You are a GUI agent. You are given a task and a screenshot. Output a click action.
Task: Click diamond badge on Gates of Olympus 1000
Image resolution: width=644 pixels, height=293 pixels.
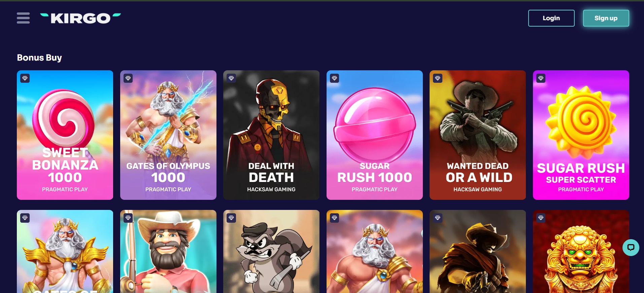(128, 78)
